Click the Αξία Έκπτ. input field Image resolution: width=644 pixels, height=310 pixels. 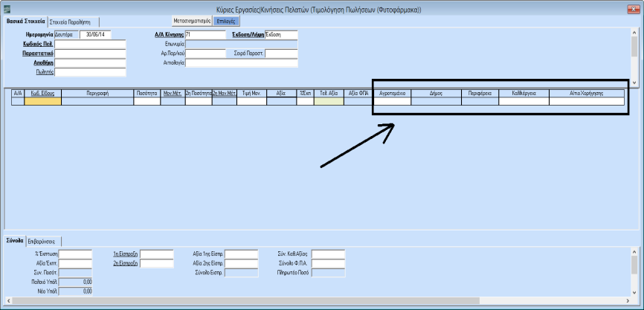tap(76, 263)
